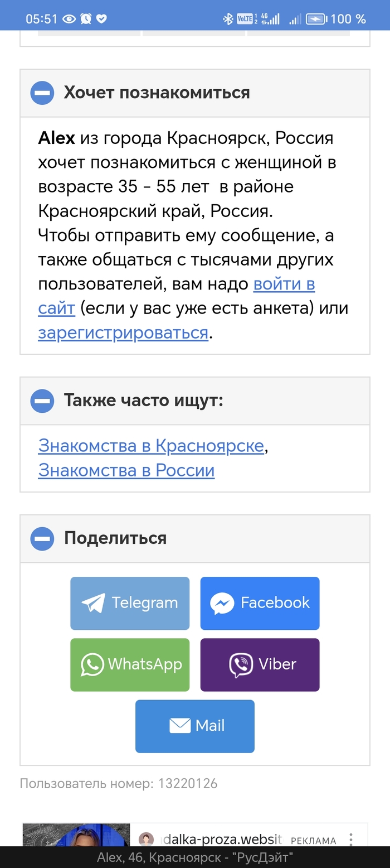390x868 pixels.
Task: Collapse the "Хочет познакомиться" section
Action: tap(42, 93)
